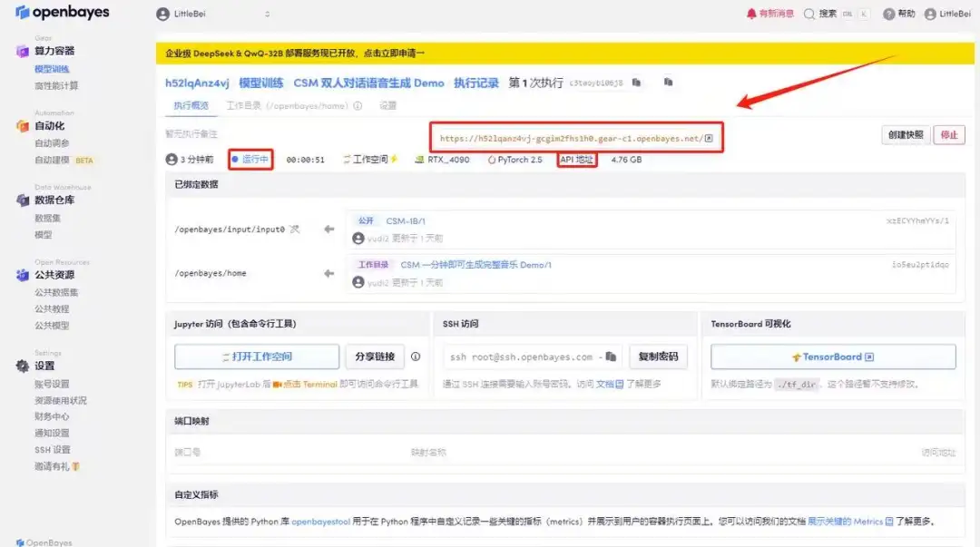Click the edit icon next to /openbayes/input/input0
Image resolution: width=980 pixels, height=547 pixels.
click(x=294, y=230)
